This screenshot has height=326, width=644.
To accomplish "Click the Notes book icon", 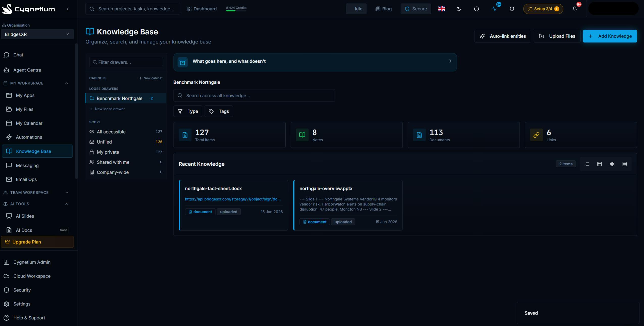I will point(302,135).
